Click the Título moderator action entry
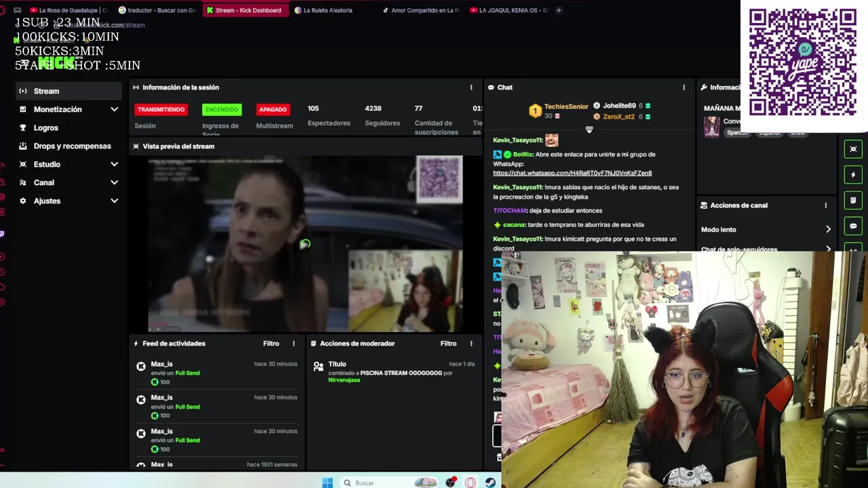868x488 pixels. pos(393,372)
